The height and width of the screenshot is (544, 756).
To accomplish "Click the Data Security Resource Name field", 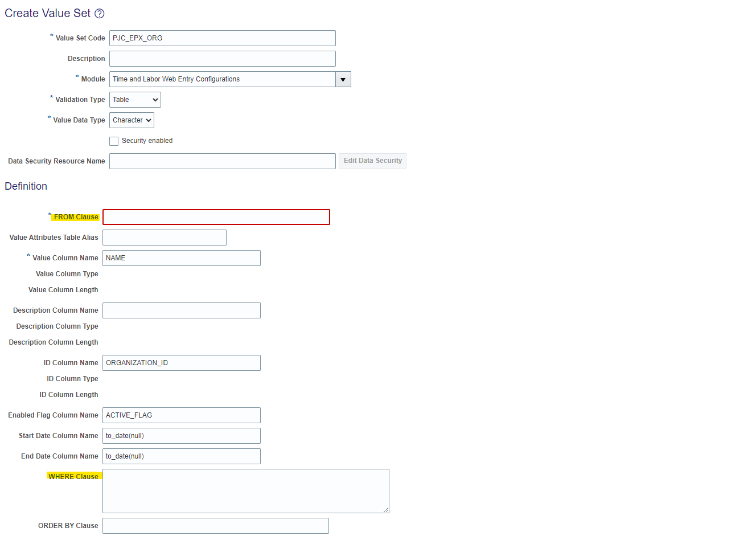I will click(x=222, y=161).
